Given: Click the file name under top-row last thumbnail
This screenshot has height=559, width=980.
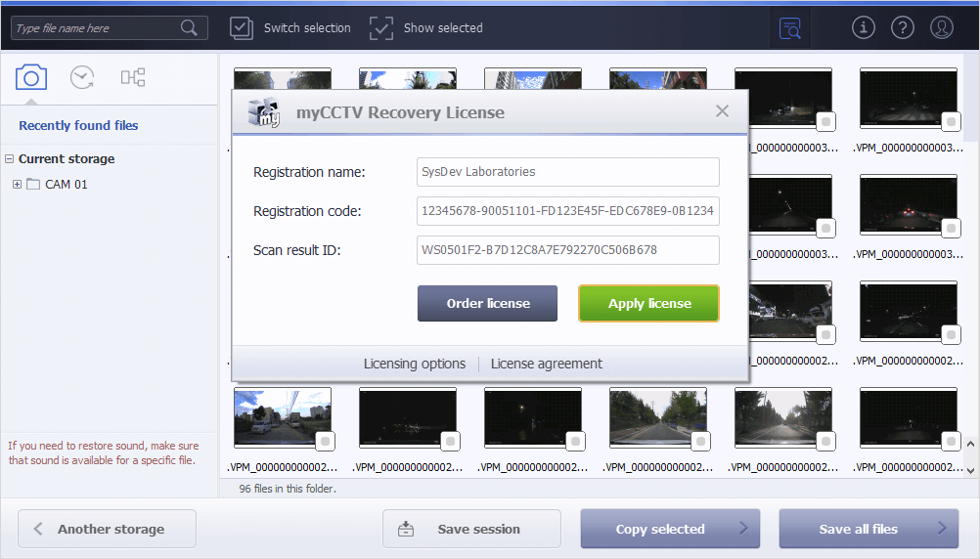Looking at the screenshot, I should 909,148.
